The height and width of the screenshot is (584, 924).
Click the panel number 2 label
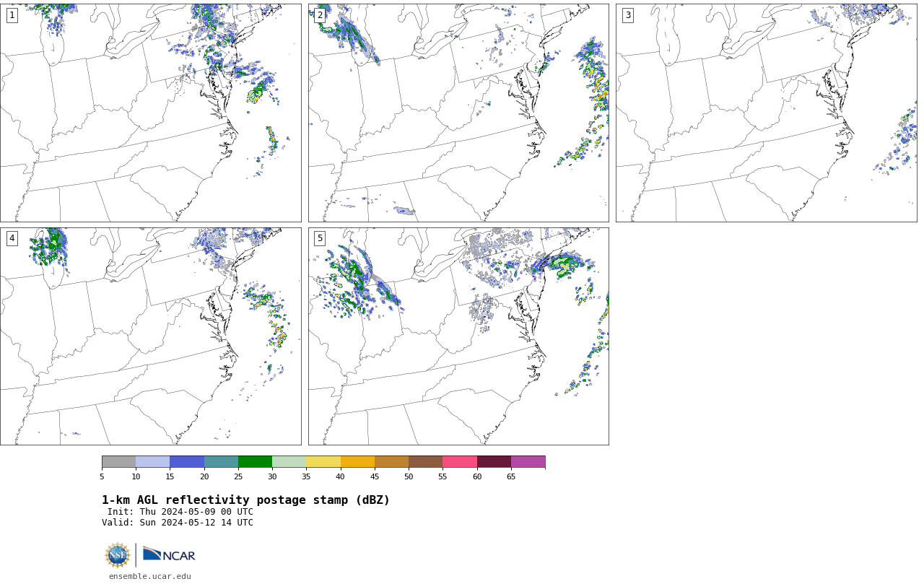click(x=320, y=15)
